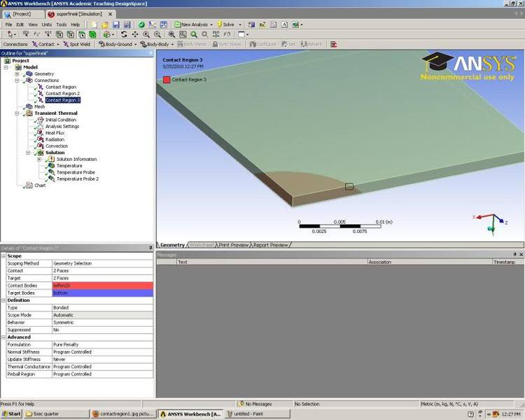Click the Annotation 'A' toolbar icon

(284, 24)
